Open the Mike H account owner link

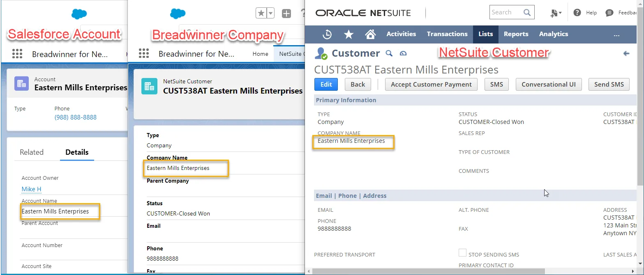pyautogui.click(x=31, y=189)
